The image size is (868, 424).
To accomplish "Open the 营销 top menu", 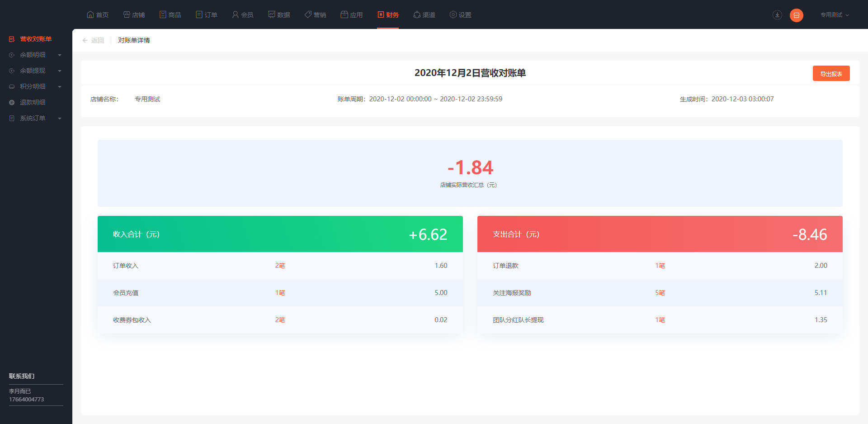I will click(x=315, y=14).
